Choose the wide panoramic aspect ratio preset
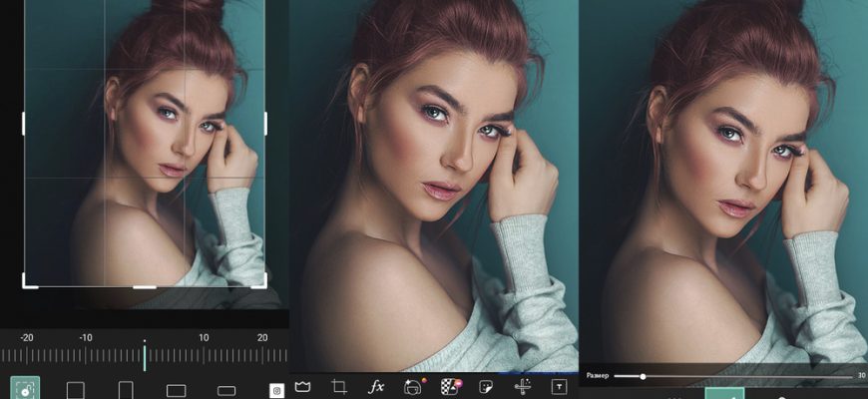This screenshot has height=399, width=868. [226, 390]
